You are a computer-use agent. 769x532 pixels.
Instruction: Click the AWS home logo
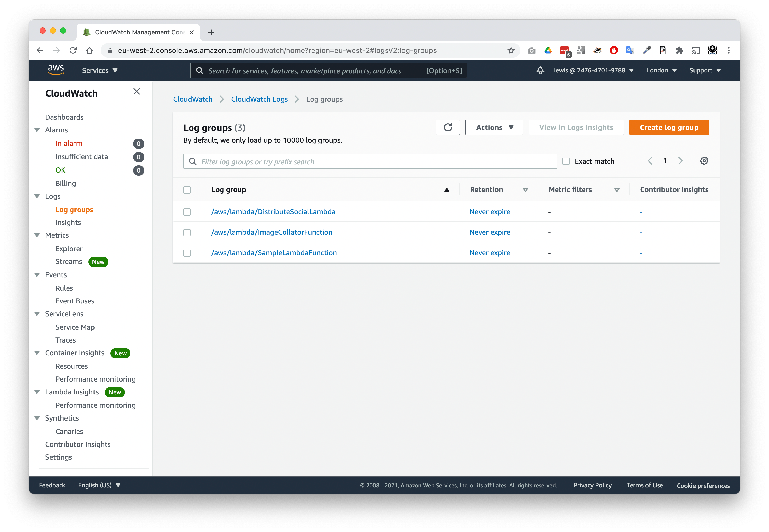56,70
